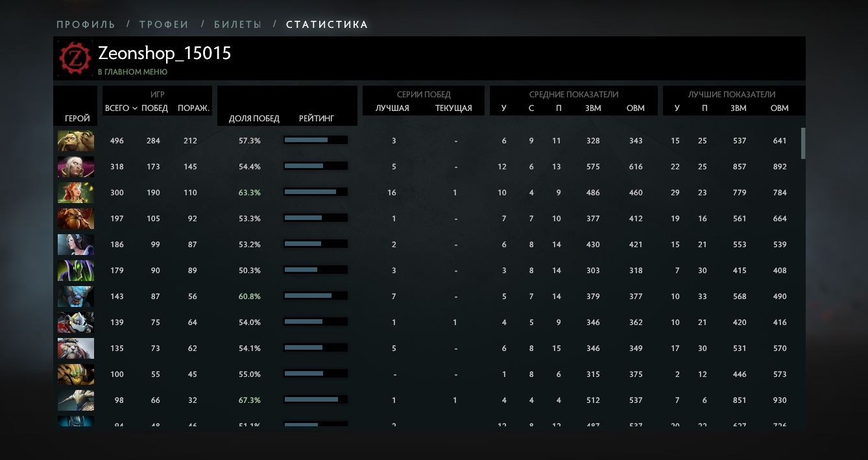Sort by the ПОБЕД column header
868x460 pixels.
[154, 108]
